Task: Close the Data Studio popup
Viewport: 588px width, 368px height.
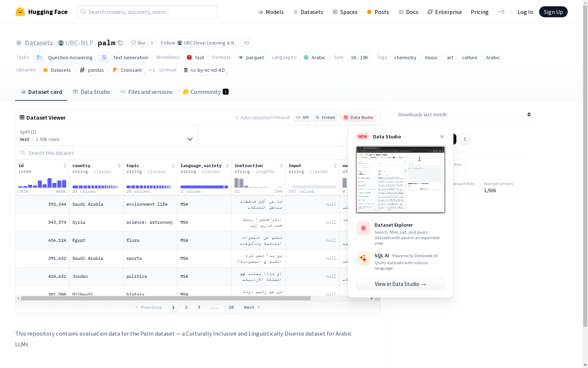Action: click(x=442, y=137)
